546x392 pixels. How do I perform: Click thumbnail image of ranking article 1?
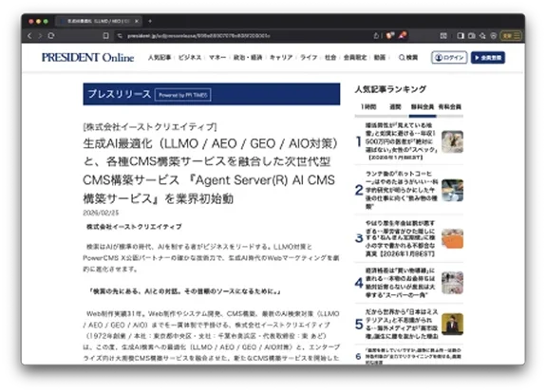(x=452, y=141)
